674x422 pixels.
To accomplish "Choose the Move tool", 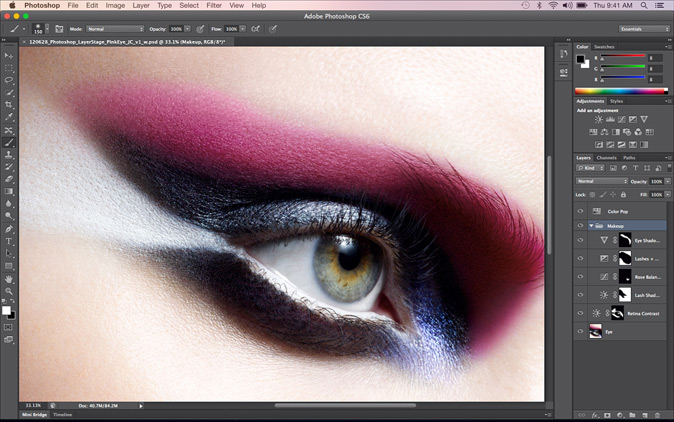I will [9, 55].
